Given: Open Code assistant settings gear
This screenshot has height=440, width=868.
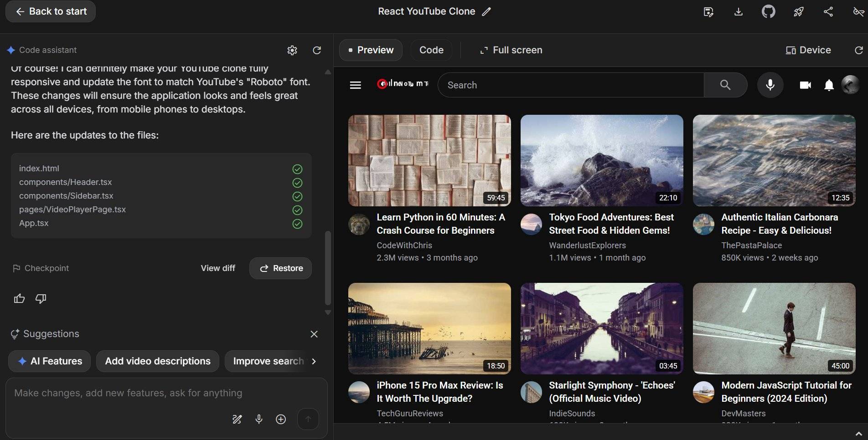Looking at the screenshot, I should click(x=292, y=50).
